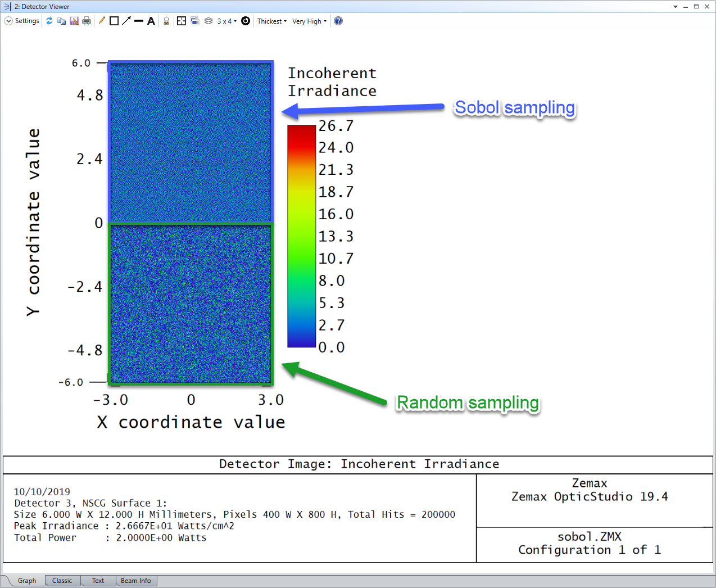Click 'Y coordinate value' axis label
This screenshot has height=588, width=716.
[33, 222]
